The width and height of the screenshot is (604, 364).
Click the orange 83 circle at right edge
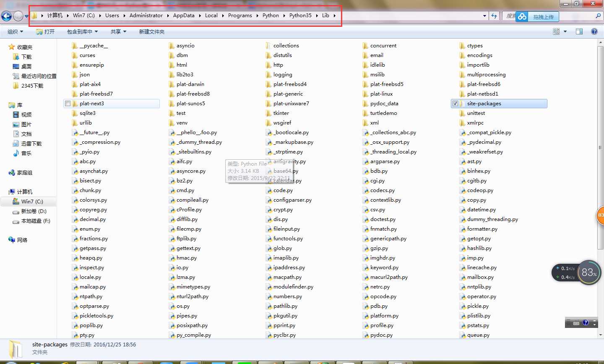pyautogui.click(x=601, y=216)
